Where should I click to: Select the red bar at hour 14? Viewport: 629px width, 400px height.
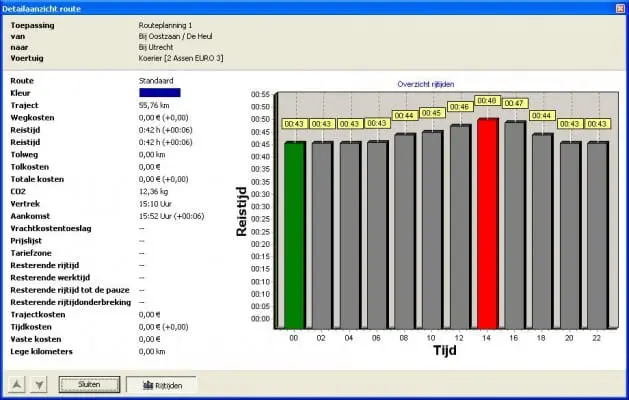[487, 224]
